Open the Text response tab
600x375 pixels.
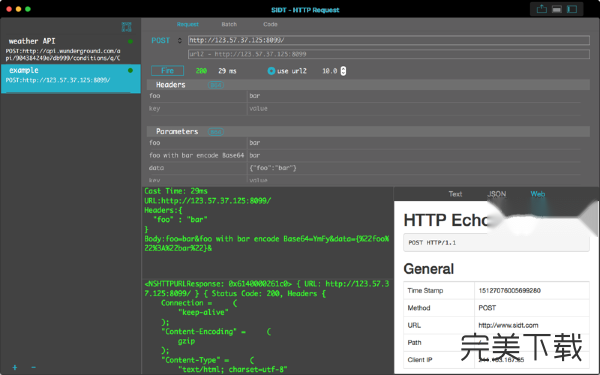[455, 194]
